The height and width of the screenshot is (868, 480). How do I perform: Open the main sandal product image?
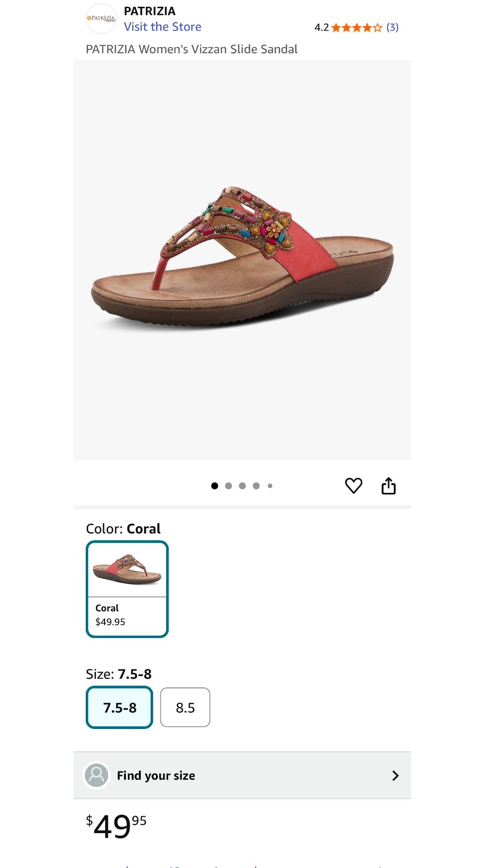pos(242,259)
